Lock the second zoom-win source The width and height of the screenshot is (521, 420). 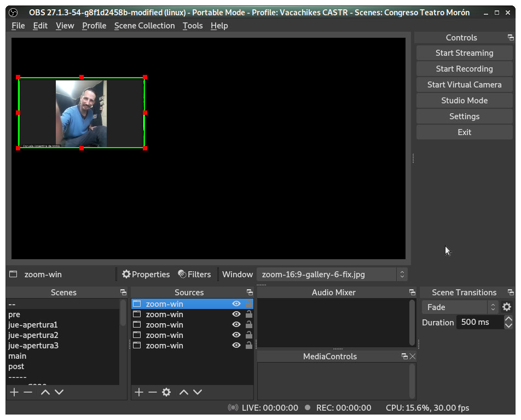[x=249, y=314]
